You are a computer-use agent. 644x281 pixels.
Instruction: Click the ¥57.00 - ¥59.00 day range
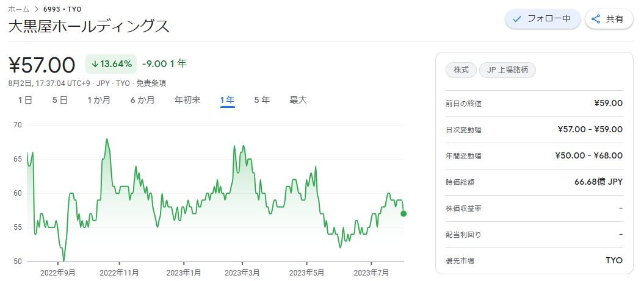tap(590, 130)
